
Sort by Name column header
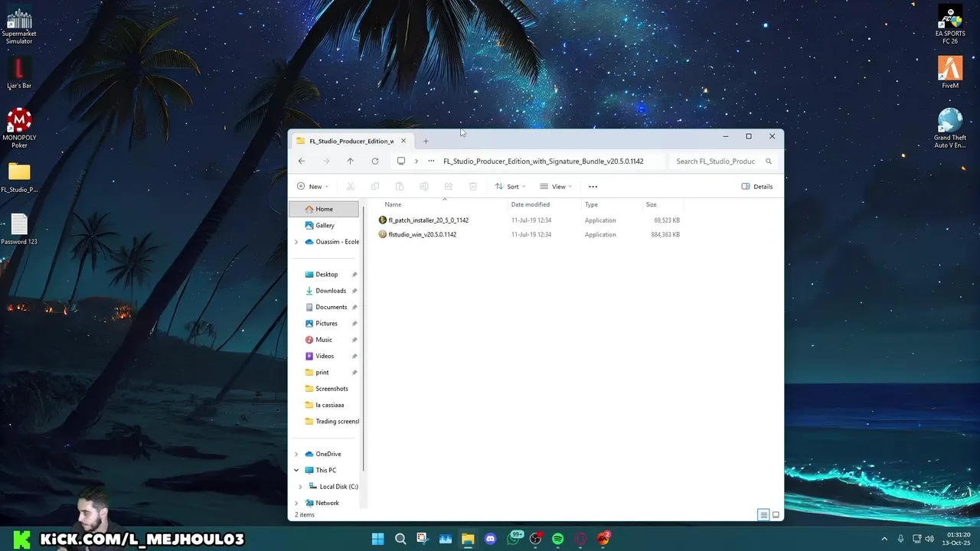click(393, 205)
